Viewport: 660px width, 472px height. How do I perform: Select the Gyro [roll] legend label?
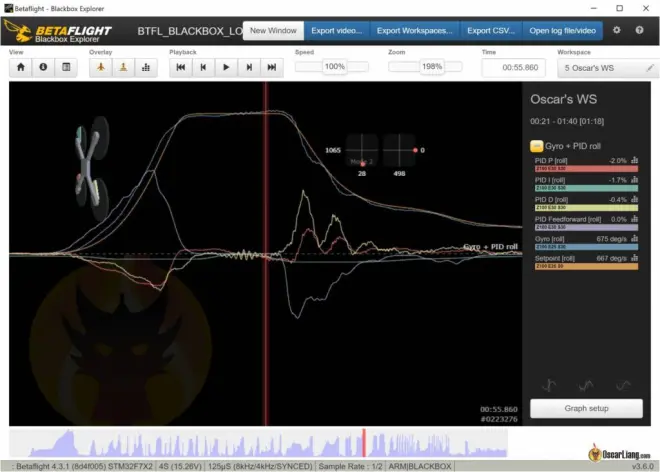coord(549,239)
